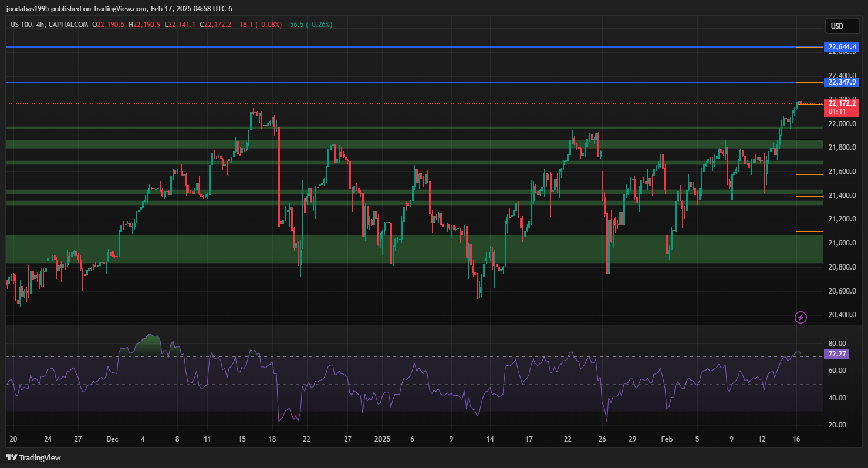Image resolution: width=868 pixels, height=468 pixels.
Task: Click the TradingView logo at bottom left
Action: (33, 457)
